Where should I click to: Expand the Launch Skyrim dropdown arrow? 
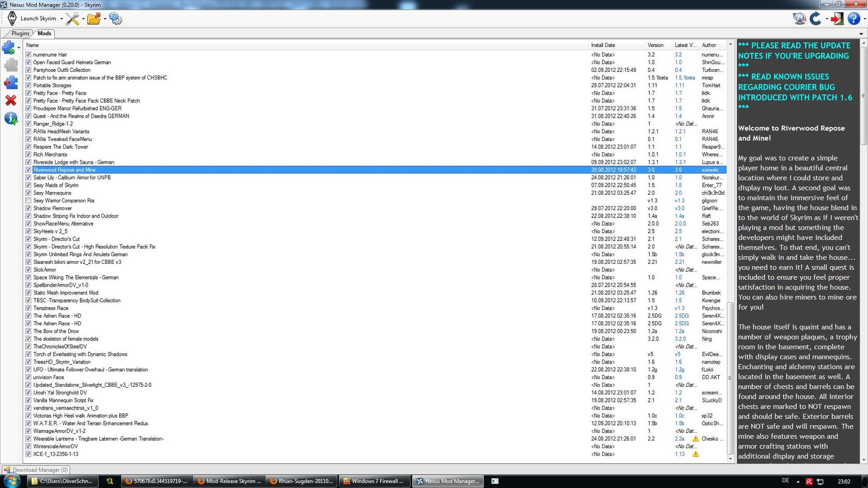click(61, 19)
